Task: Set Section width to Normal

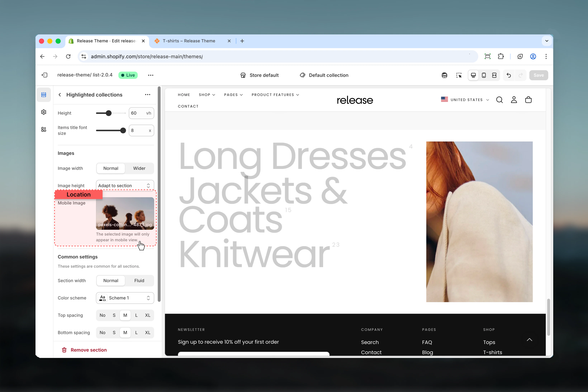Action: tap(111, 280)
